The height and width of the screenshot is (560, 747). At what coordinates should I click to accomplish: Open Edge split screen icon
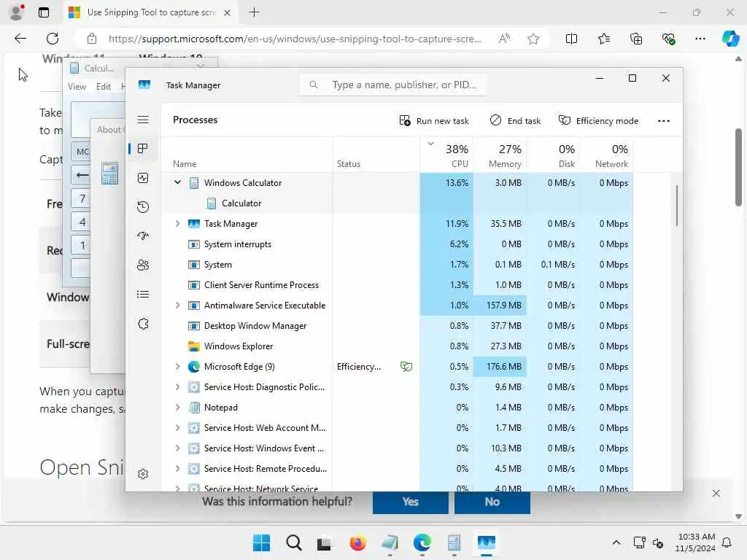click(571, 39)
